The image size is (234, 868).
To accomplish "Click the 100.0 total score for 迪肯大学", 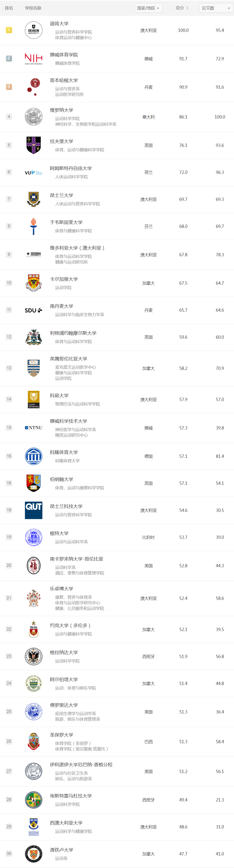I will point(183,30).
